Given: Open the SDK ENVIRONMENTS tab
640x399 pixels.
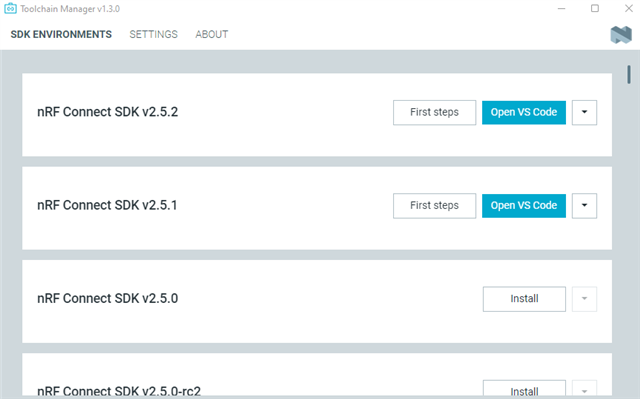Looking at the screenshot, I should click(x=61, y=34).
